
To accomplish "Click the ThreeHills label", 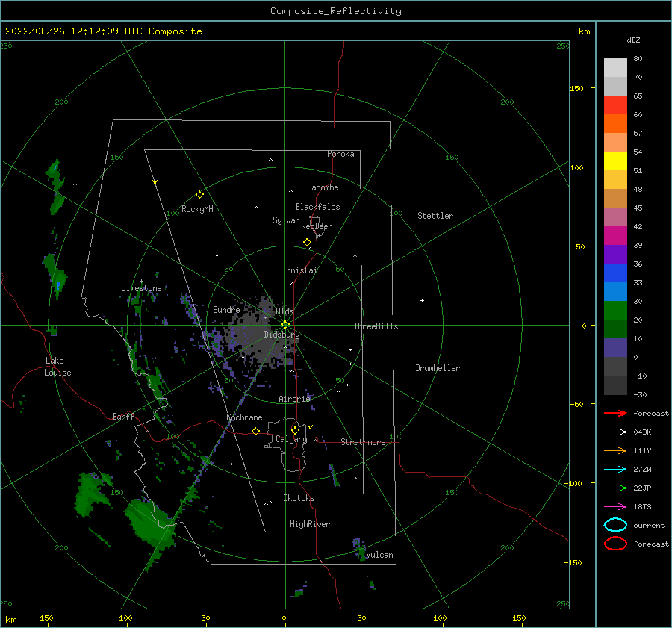I will (376, 326).
